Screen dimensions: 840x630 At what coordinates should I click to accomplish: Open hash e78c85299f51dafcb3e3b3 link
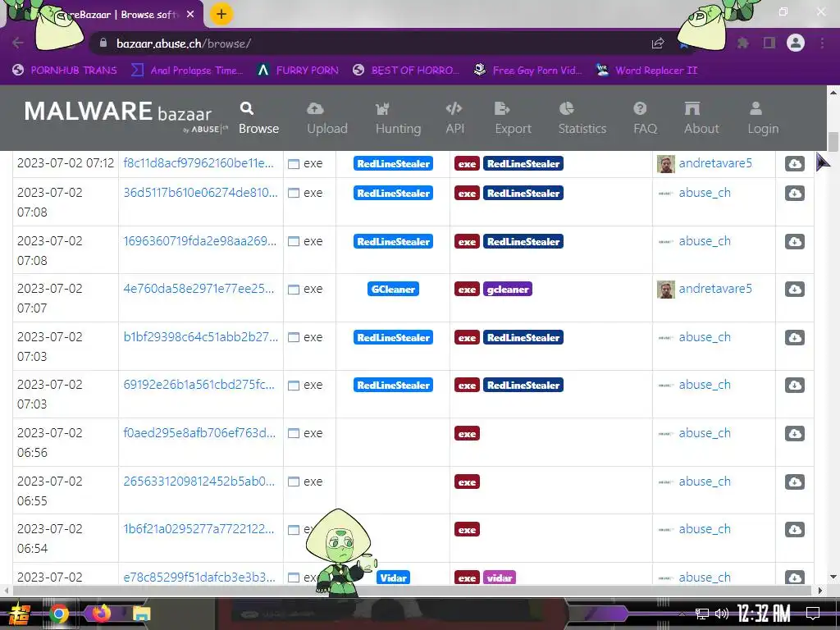point(199,577)
